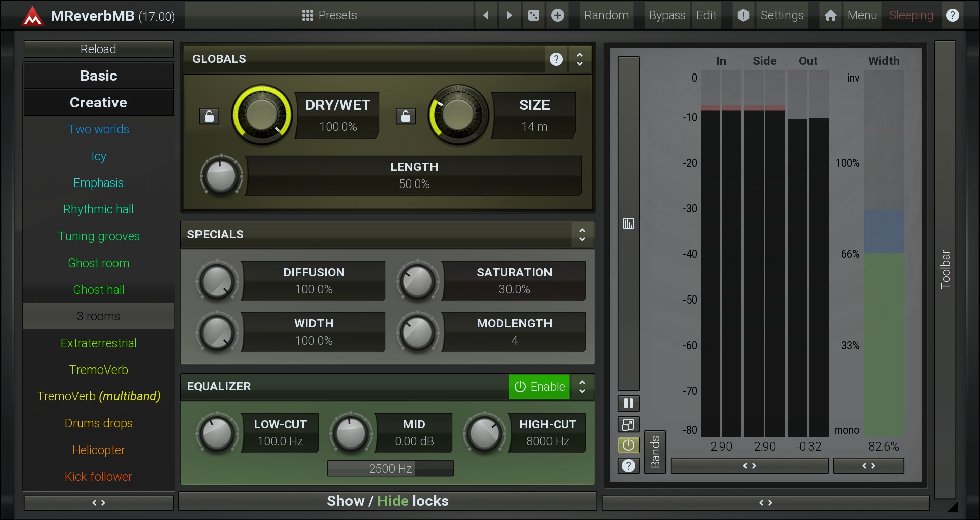Toggle the meters power button
This screenshot has height=520, width=980.
(x=628, y=445)
